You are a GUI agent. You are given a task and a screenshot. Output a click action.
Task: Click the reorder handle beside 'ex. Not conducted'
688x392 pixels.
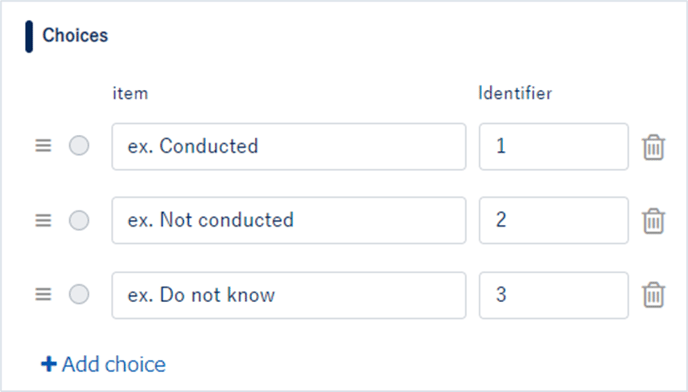(x=43, y=220)
